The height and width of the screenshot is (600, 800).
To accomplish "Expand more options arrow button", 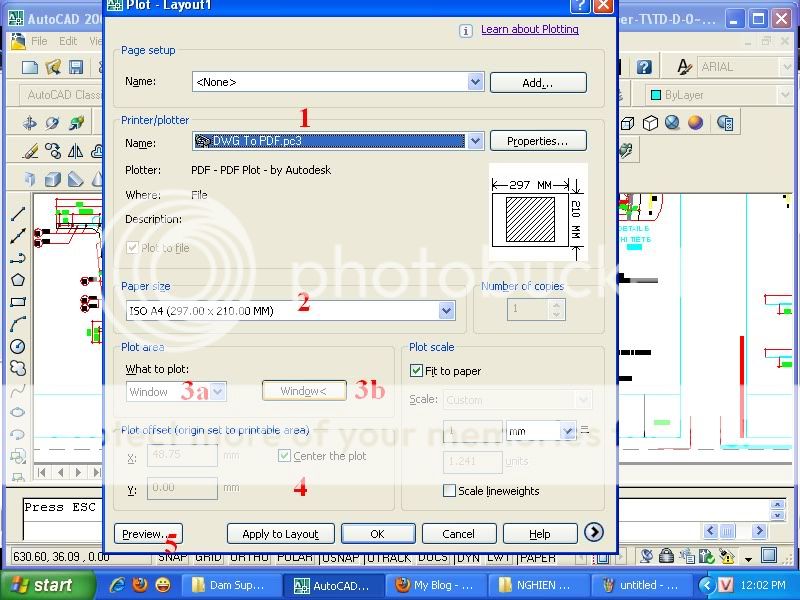I will point(593,533).
